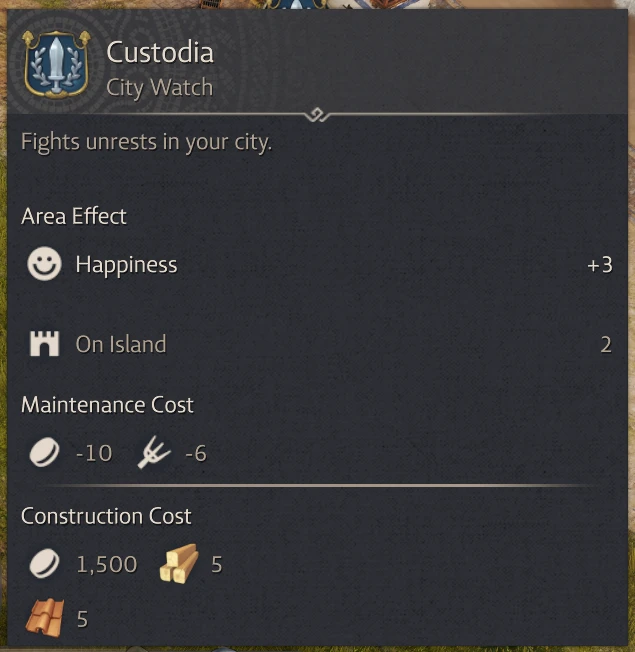Click the On Island castle icon
635x652 pixels.
(x=43, y=345)
